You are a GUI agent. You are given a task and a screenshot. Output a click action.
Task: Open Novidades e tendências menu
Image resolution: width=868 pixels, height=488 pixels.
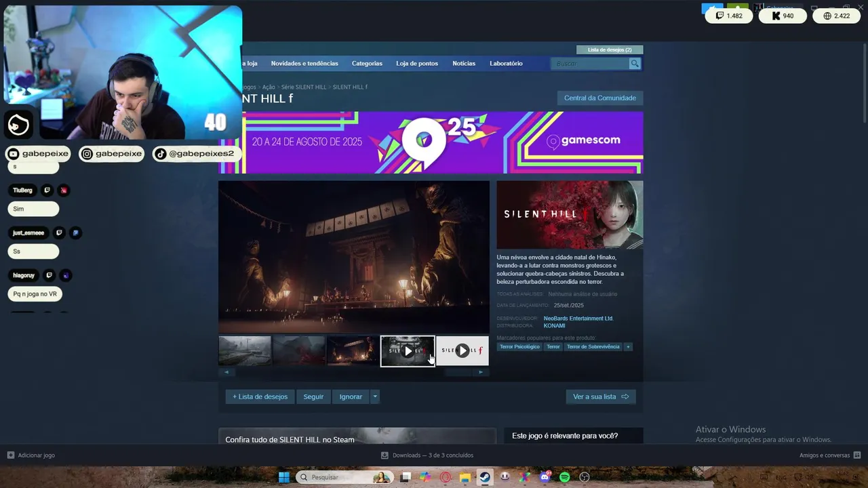(x=304, y=64)
